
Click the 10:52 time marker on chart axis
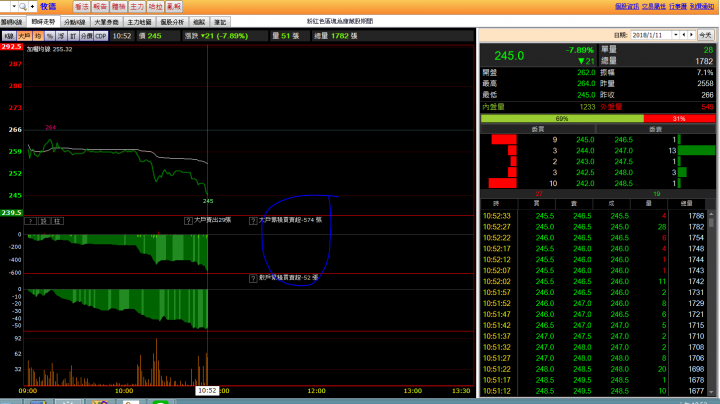[207, 391]
